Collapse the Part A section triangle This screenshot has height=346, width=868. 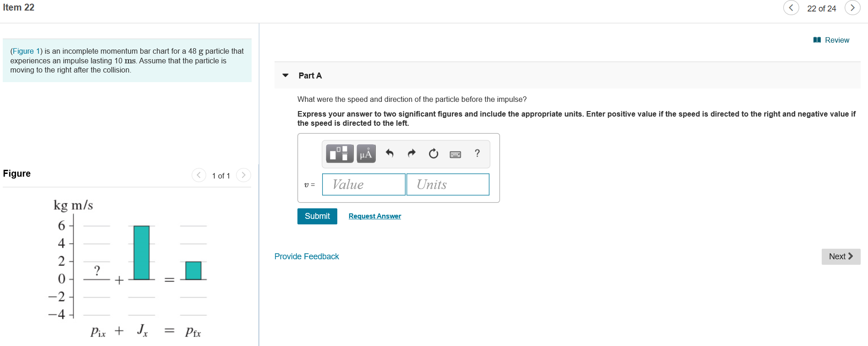click(x=286, y=75)
